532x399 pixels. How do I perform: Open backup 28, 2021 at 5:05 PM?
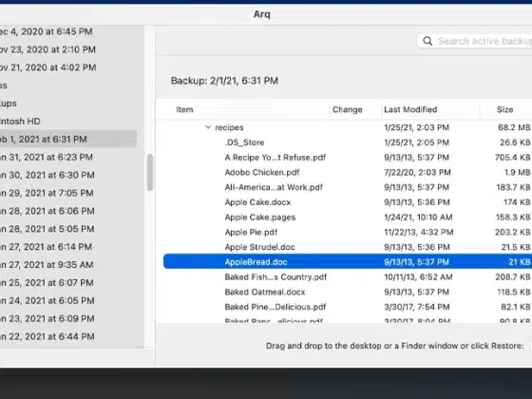[47, 229]
